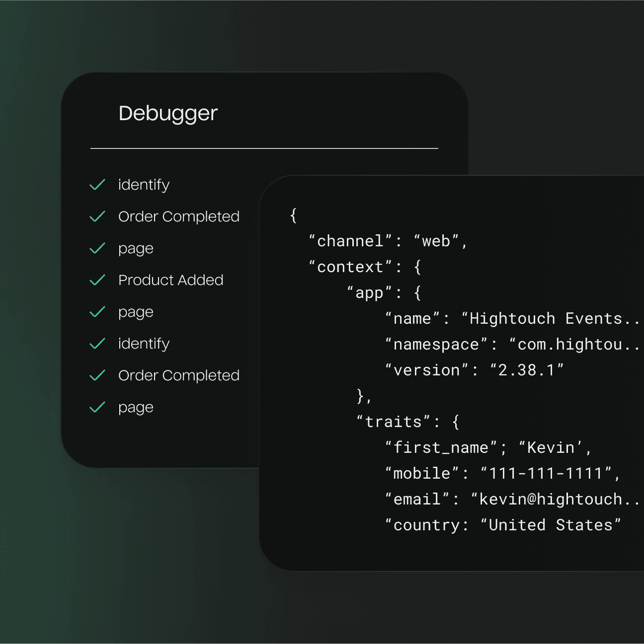The image size is (644, 644).
Task: Click the checkmark beside the last page event
Action: (98, 407)
